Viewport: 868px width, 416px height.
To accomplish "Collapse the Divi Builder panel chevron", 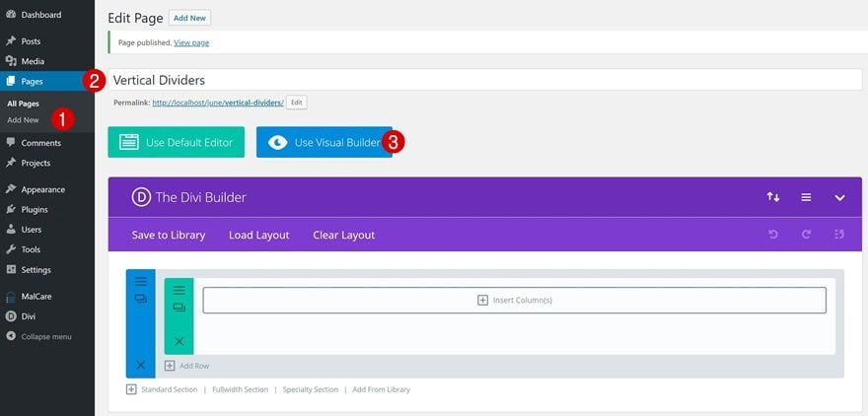I will [x=839, y=197].
